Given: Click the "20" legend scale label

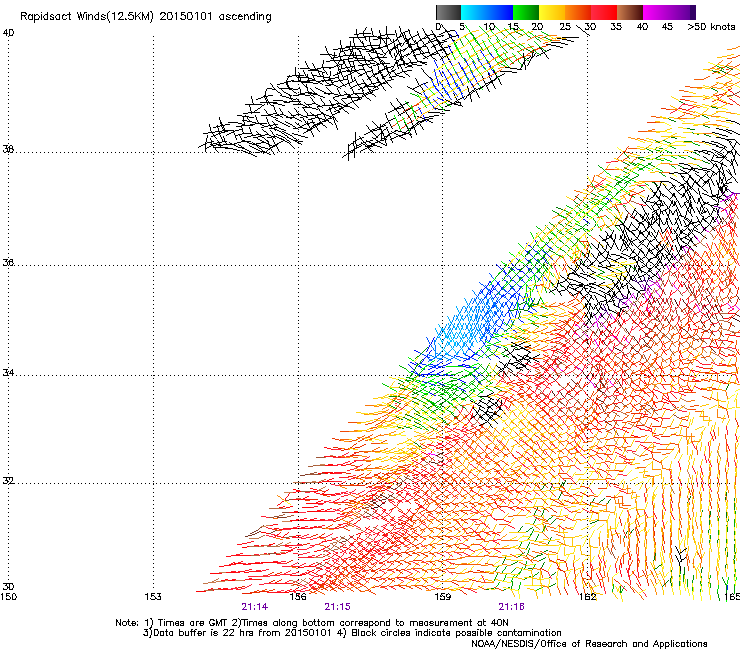Looking at the screenshot, I should [537, 27].
